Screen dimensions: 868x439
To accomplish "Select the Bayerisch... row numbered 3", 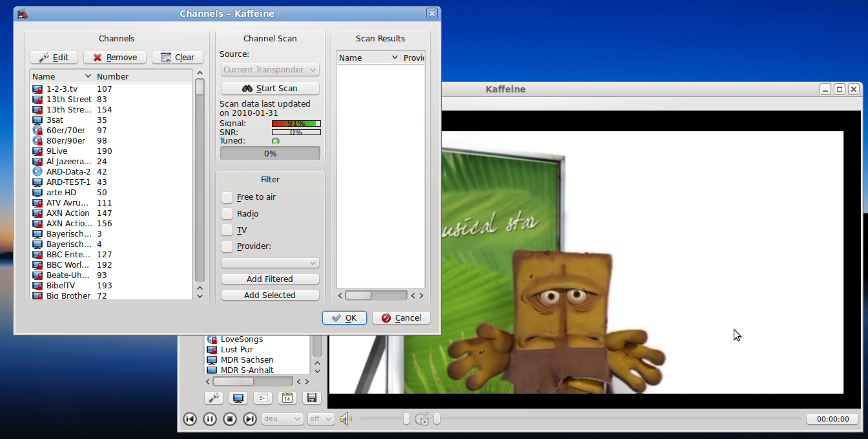I will tap(111, 234).
